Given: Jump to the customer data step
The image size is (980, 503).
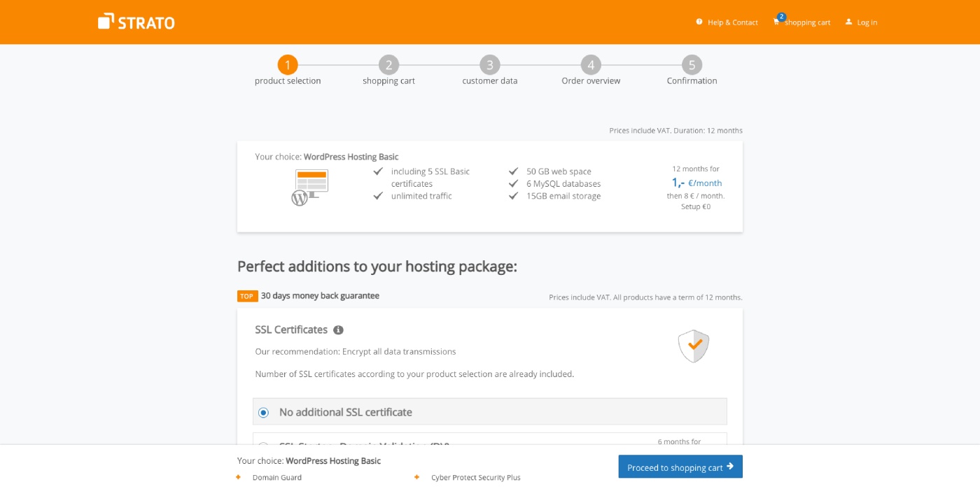Looking at the screenshot, I should (489, 64).
